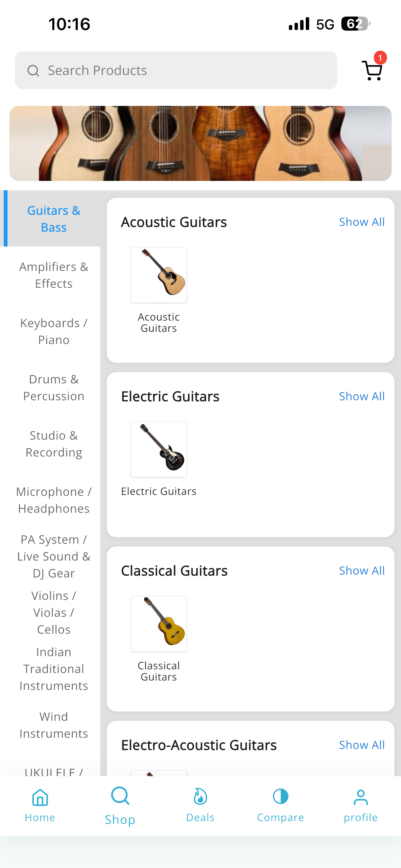This screenshot has width=401, height=868.
Task: Show all Acoustic Guitars
Action: pyautogui.click(x=362, y=222)
